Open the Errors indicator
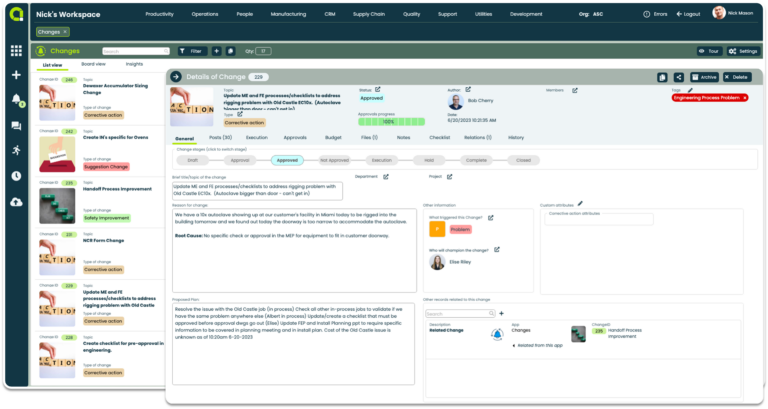This screenshot has width=768, height=409. pos(655,14)
